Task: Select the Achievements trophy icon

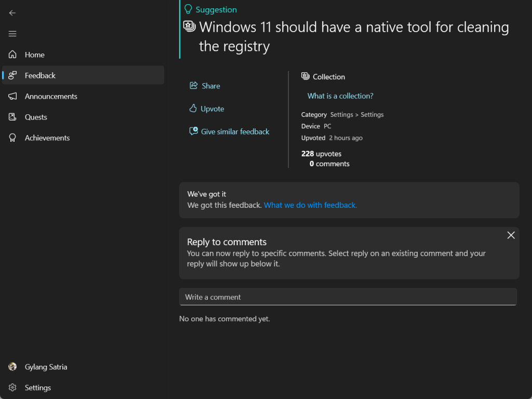Action: coord(12,138)
